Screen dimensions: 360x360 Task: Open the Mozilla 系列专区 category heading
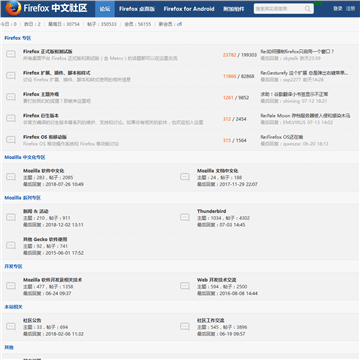point(23,198)
